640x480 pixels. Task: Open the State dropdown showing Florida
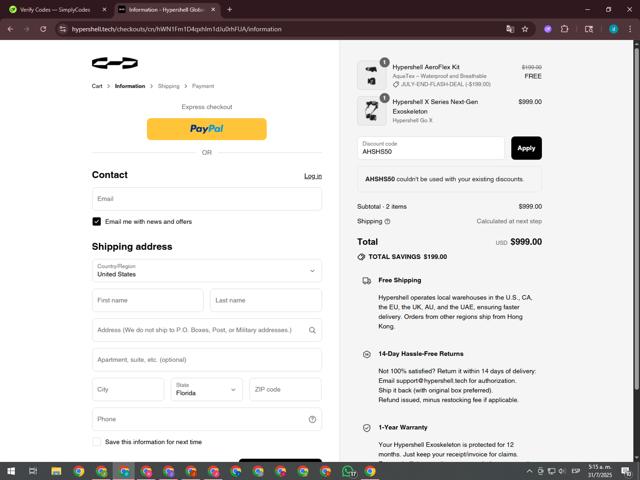point(207,389)
